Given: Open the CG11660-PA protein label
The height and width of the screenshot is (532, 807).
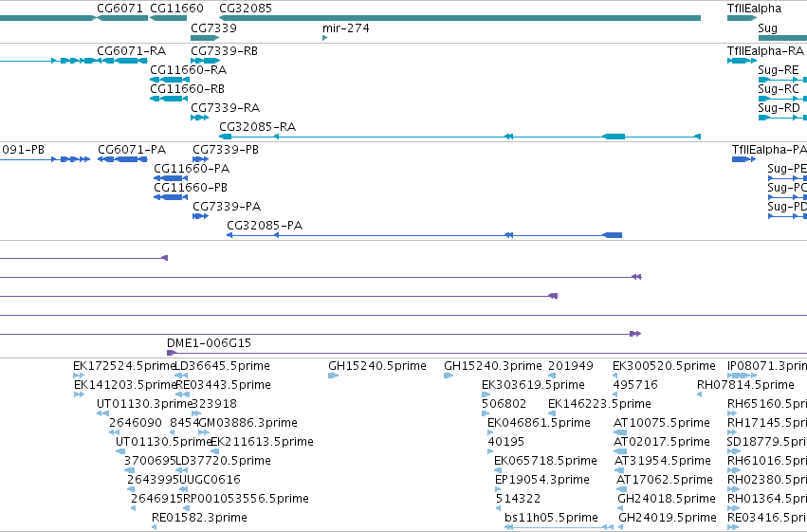Looking at the screenshot, I should pyautogui.click(x=192, y=169).
